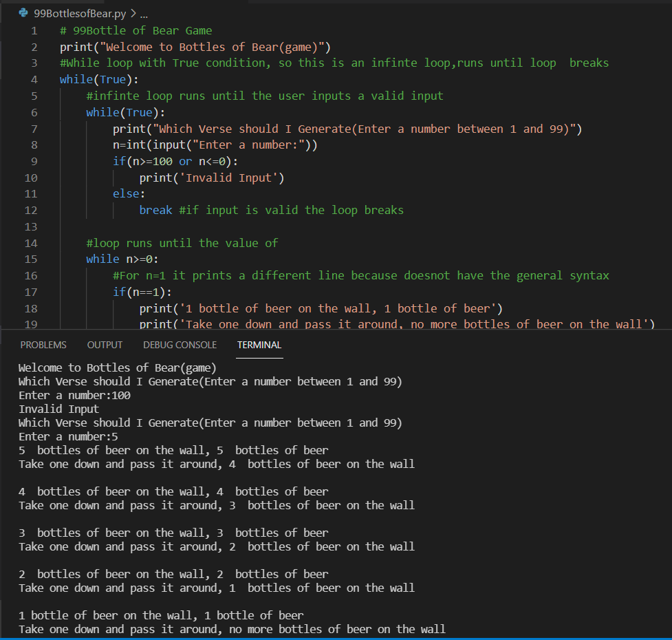The height and width of the screenshot is (640, 672).
Task: Select the TERMINAL tab
Action: pyautogui.click(x=259, y=345)
